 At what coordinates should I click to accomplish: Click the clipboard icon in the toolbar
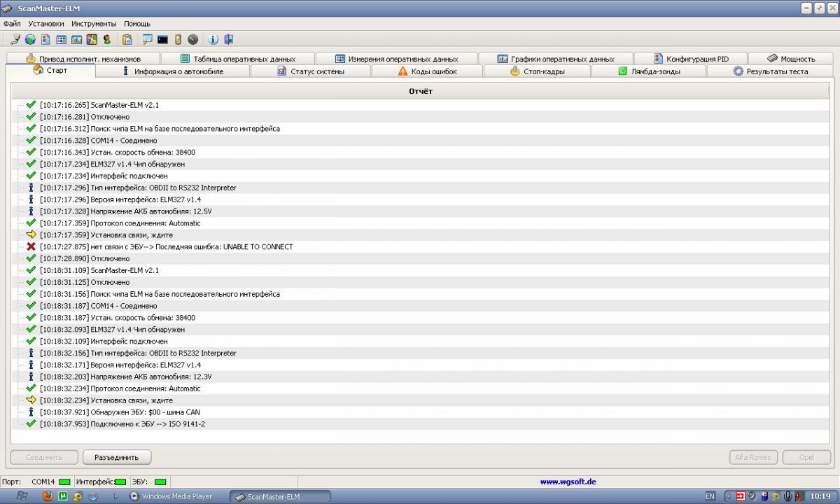pyautogui.click(x=127, y=40)
